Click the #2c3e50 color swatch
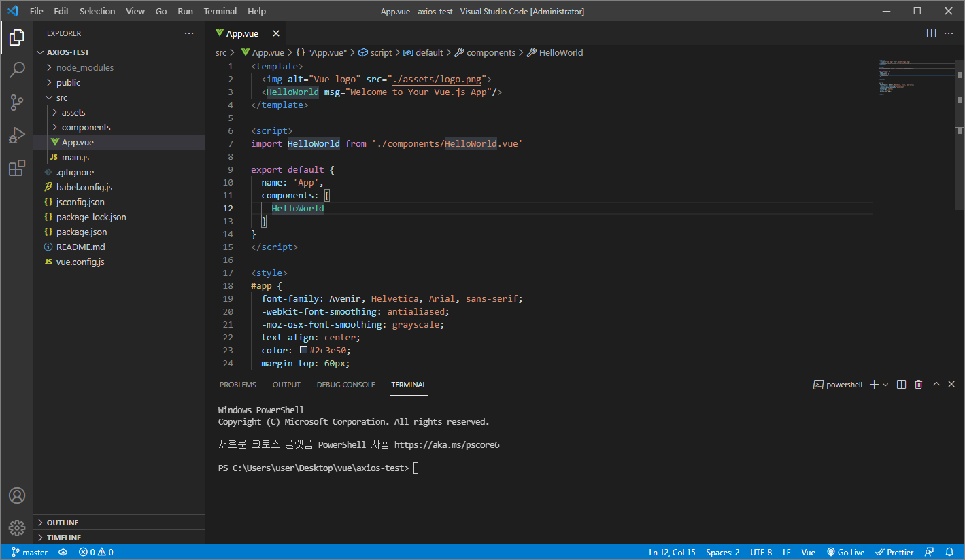The image size is (965, 560). point(303,351)
